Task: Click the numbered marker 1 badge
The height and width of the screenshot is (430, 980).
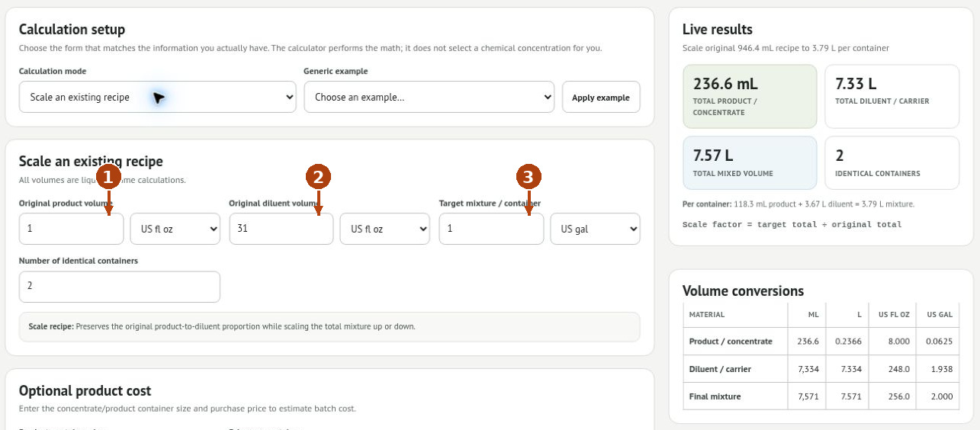Action: 108,177
